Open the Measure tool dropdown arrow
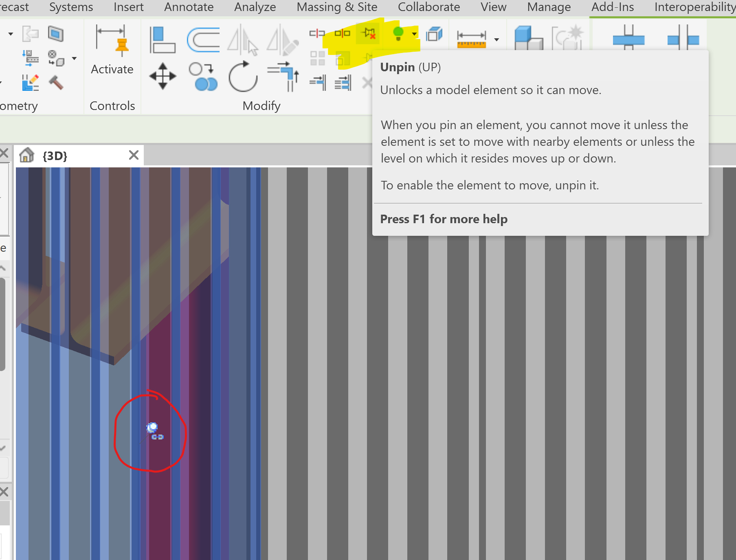736x560 pixels. click(496, 39)
